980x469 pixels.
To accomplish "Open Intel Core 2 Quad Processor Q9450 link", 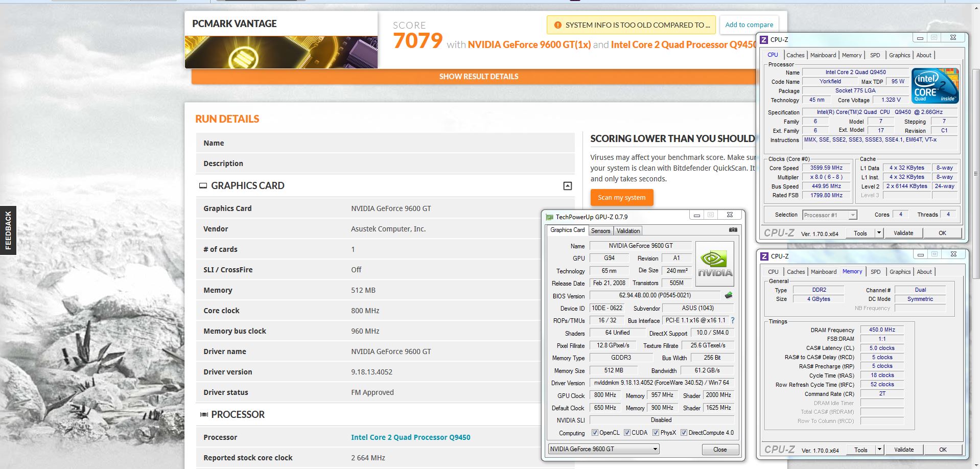I will click(410, 437).
